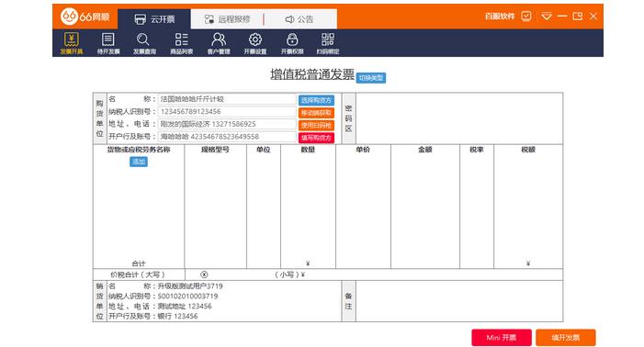The width and height of the screenshot is (644, 347).
Task: Switch to 公告 announcements tab
Action: click(299, 19)
